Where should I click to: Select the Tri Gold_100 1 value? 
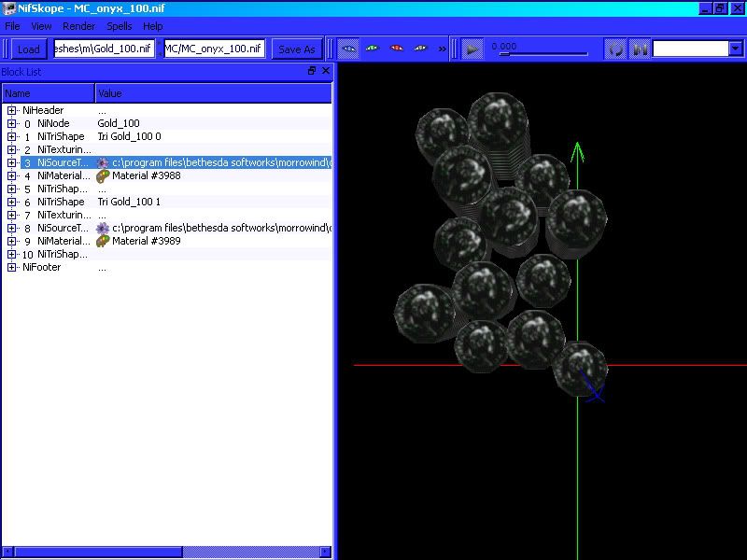click(129, 202)
